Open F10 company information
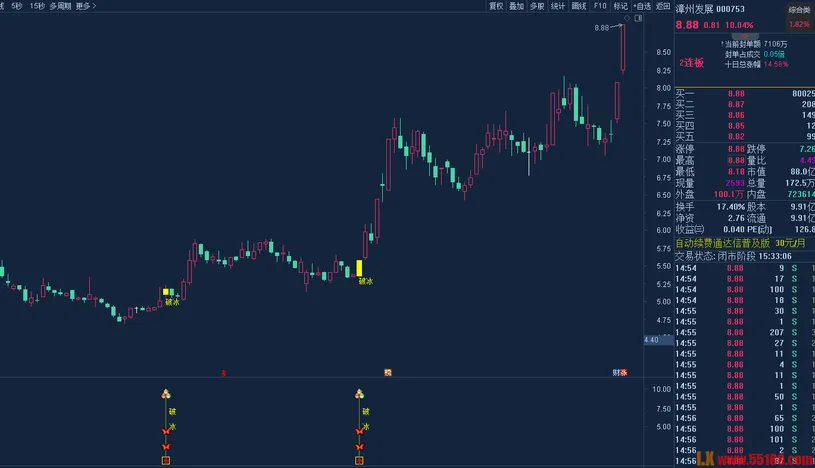 (600, 6)
